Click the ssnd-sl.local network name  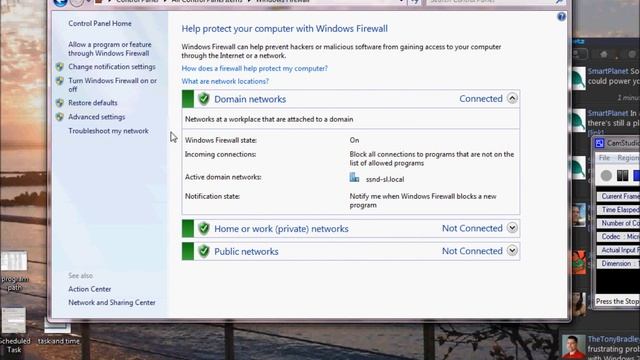pyautogui.click(x=385, y=179)
